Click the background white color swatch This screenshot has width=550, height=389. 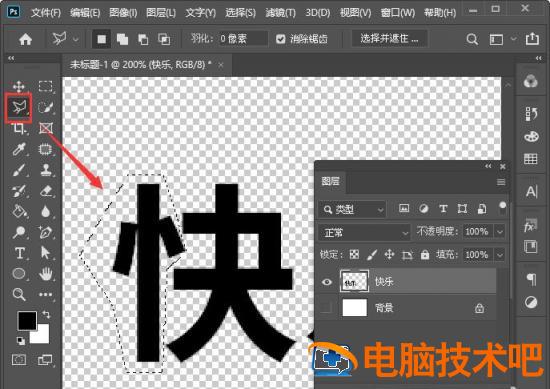[x=42, y=336]
